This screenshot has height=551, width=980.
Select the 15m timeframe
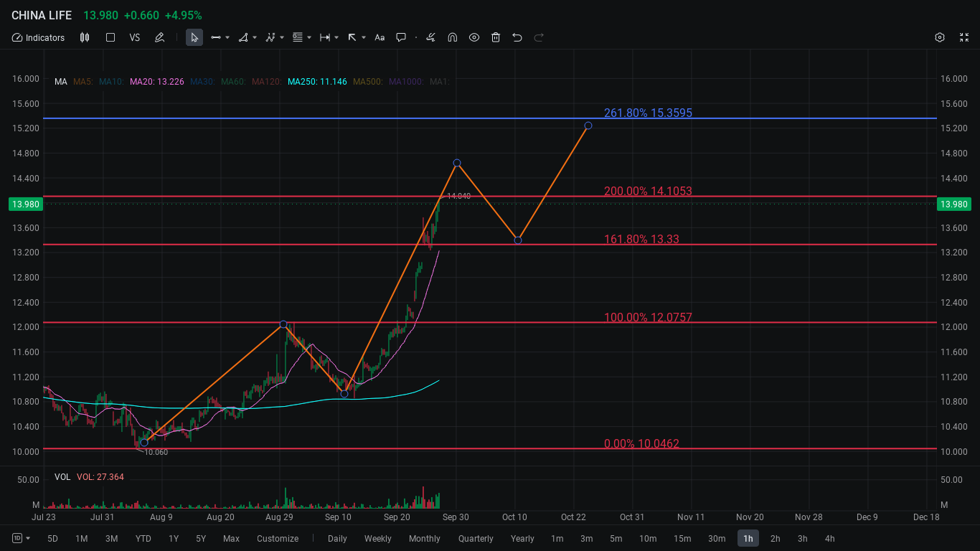click(x=682, y=538)
